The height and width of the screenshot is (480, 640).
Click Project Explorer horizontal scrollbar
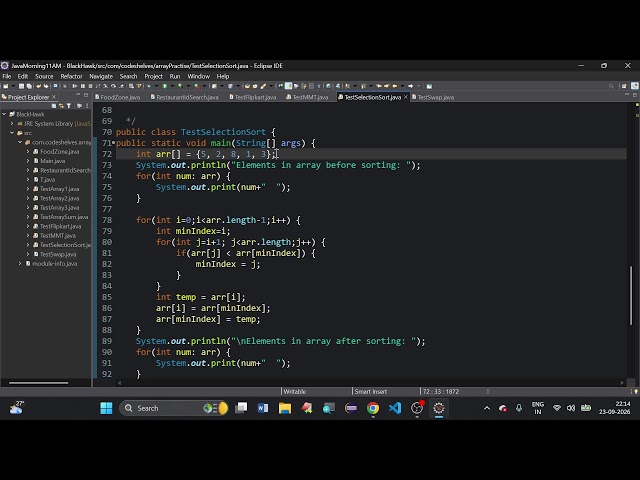pos(38,383)
